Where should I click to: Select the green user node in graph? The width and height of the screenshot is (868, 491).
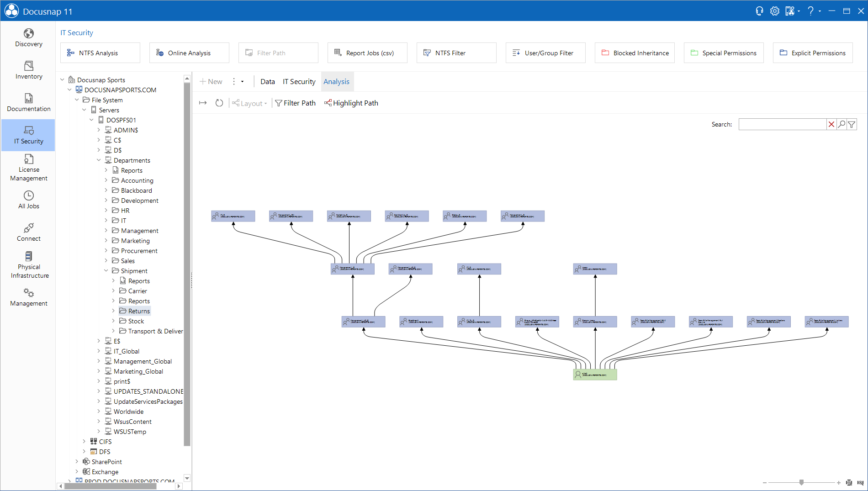point(595,375)
